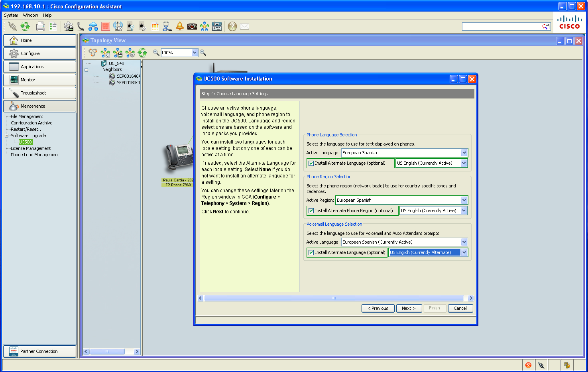The height and width of the screenshot is (372, 588).
Task: Select File Management in the Maintenance tree
Action: pyautogui.click(x=27, y=116)
